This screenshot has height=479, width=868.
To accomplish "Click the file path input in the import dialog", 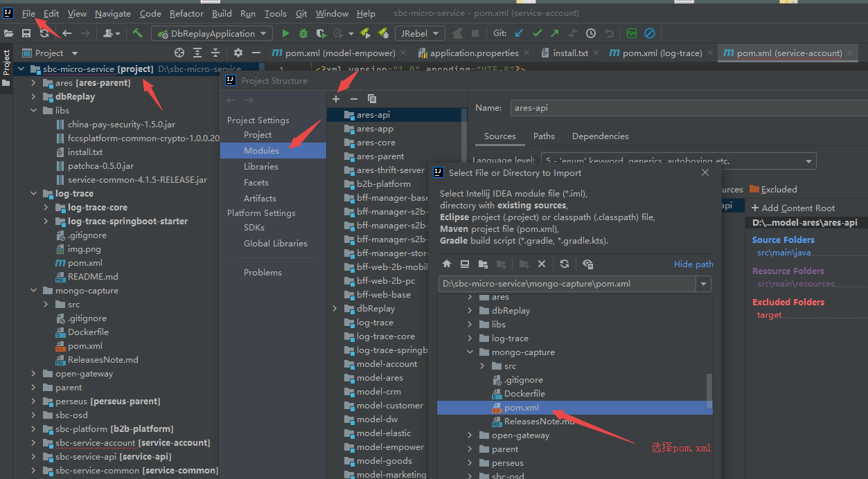I will pyautogui.click(x=568, y=284).
